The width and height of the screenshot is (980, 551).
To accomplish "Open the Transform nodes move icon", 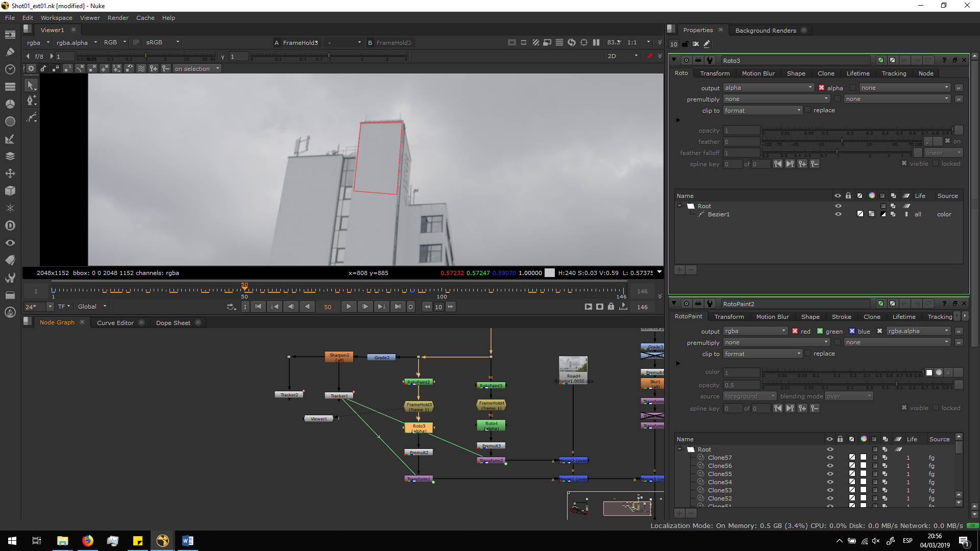I will click(x=10, y=173).
